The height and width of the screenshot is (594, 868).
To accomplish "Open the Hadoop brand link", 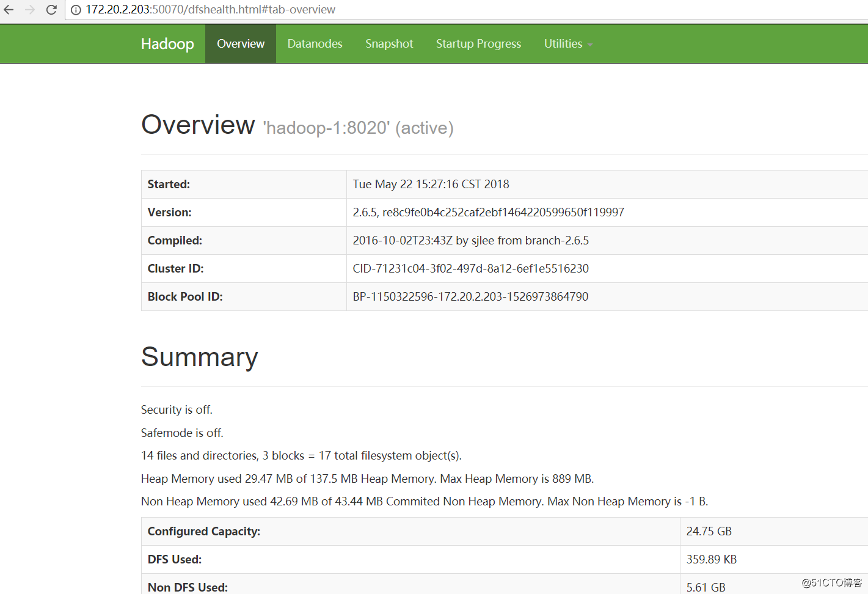I will click(x=167, y=44).
